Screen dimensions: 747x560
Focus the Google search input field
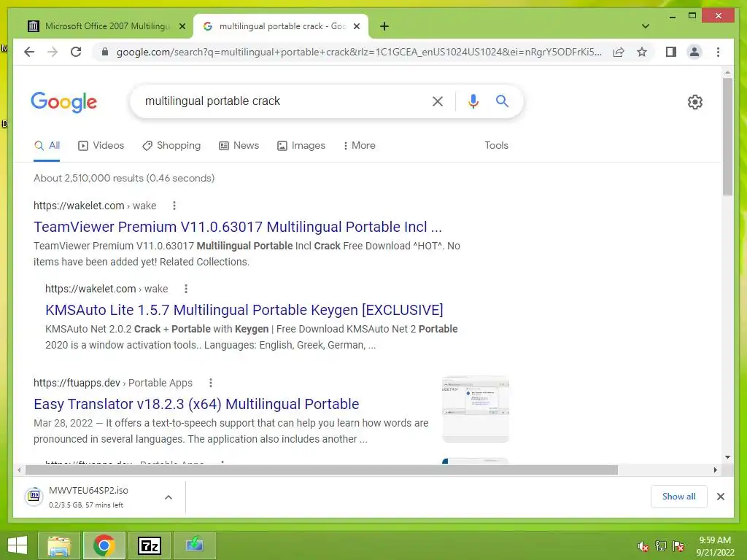(284, 101)
